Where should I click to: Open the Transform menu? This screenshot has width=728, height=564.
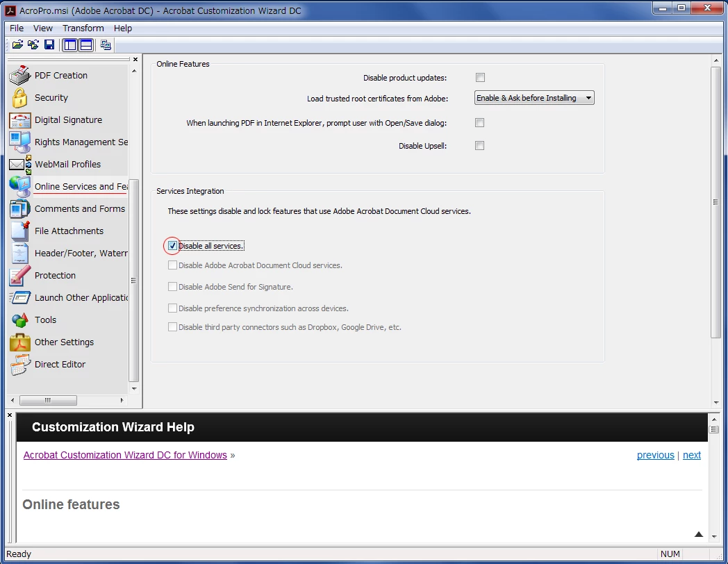tap(83, 28)
